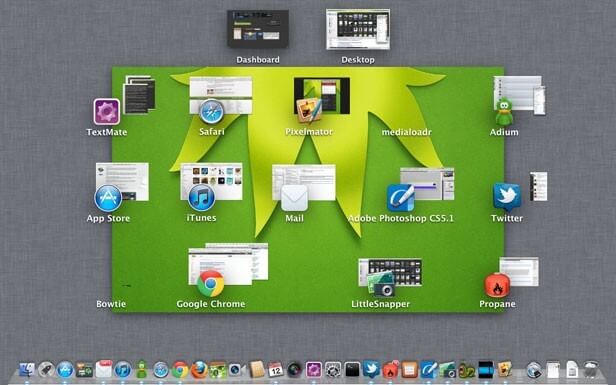Open Adium duck icon in the Dock
The height and width of the screenshot is (385, 616).
click(x=141, y=370)
